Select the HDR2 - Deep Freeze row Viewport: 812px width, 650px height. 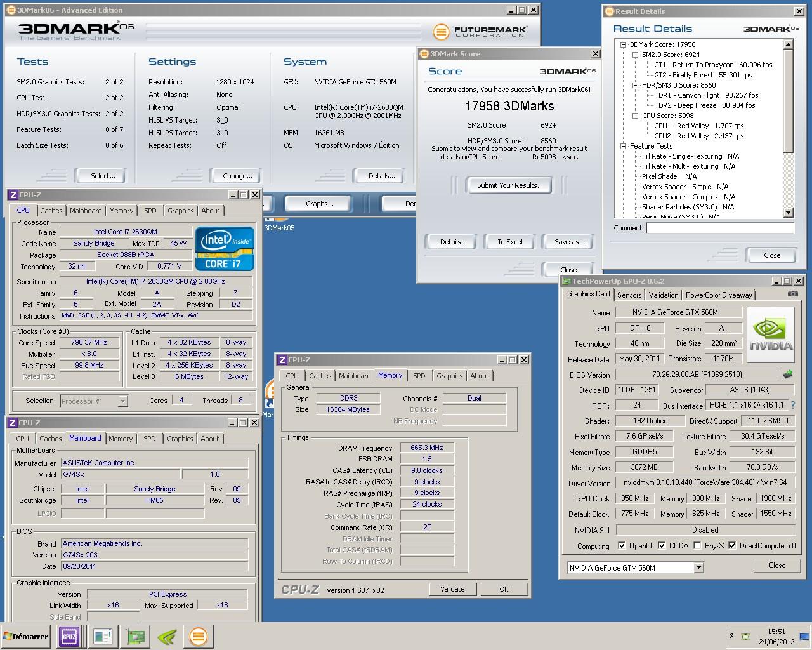click(x=705, y=105)
